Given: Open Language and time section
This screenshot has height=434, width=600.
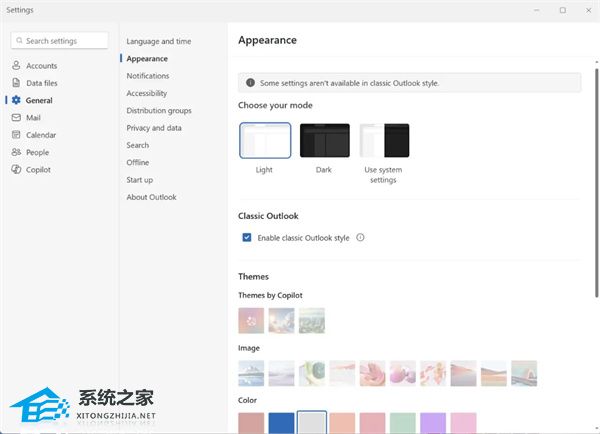Looking at the screenshot, I should pos(159,41).
